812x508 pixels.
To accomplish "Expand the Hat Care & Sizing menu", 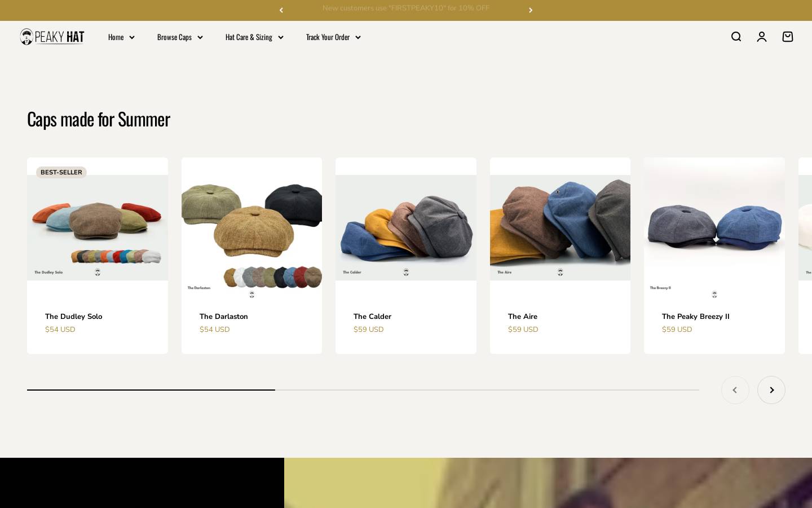I will point(254,37).
